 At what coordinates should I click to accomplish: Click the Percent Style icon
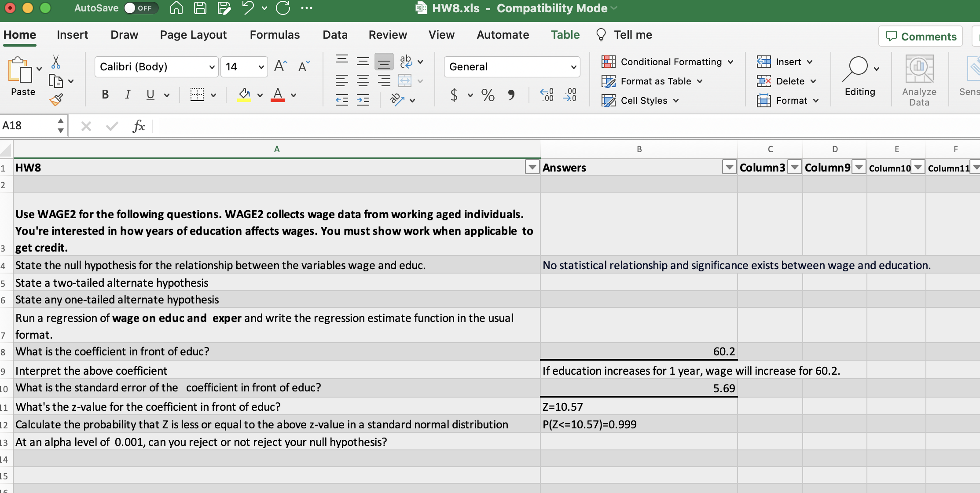(488, 95)
